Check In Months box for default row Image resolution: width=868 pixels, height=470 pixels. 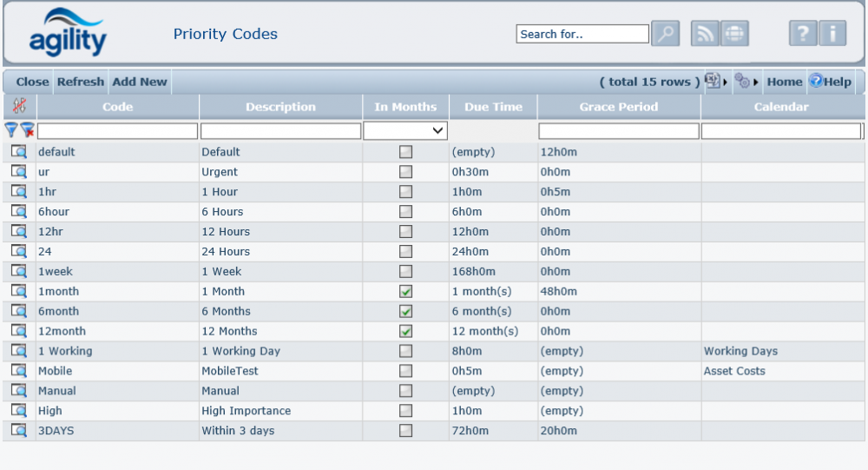(405, 152)
